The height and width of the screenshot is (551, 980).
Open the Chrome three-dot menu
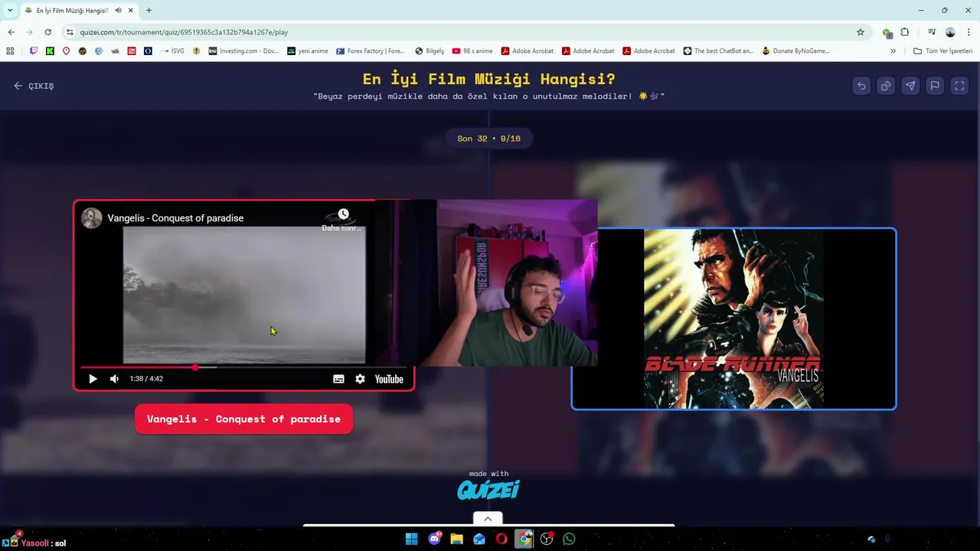tap(968, 32)
